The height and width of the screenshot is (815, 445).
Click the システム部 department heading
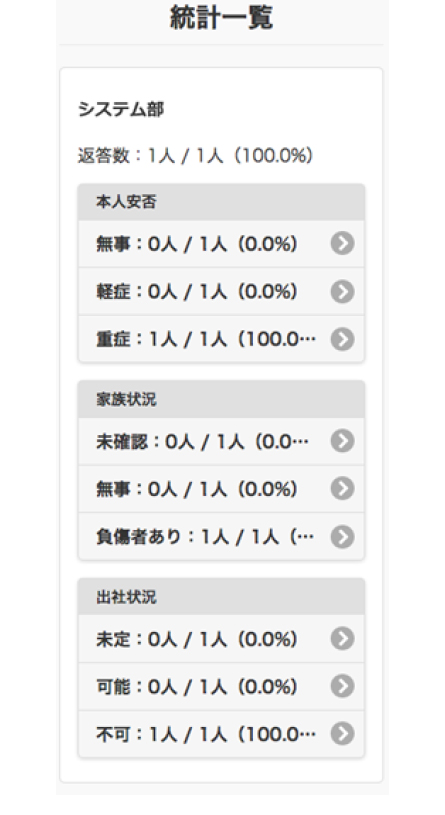click(121, 110)
